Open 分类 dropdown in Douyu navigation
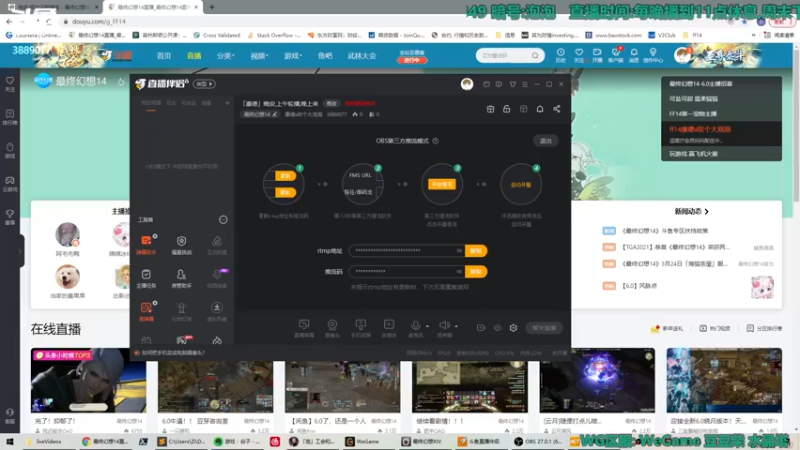The image size is (800, 450). coord(225,56)
